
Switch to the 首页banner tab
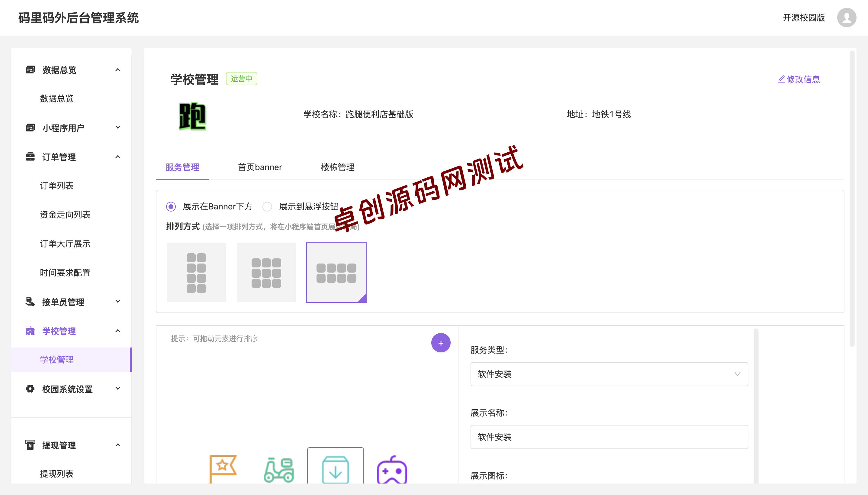click(260, 167)
